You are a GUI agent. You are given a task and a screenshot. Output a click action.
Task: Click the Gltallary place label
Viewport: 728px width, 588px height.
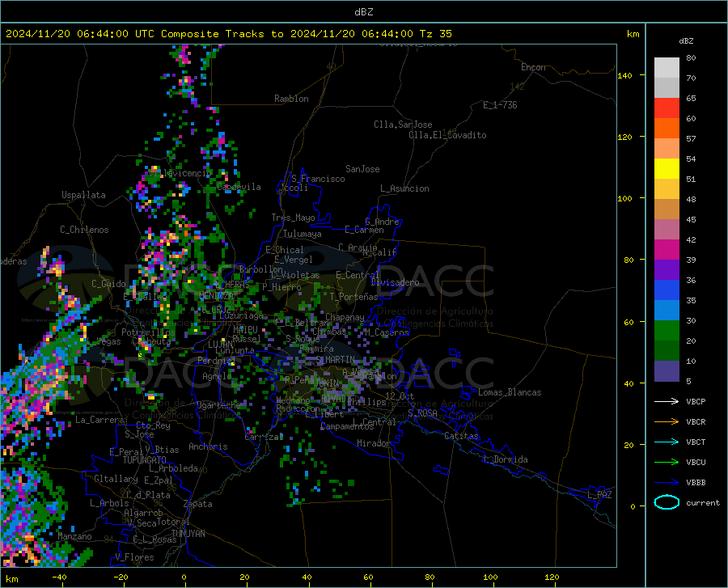(116, 479)
